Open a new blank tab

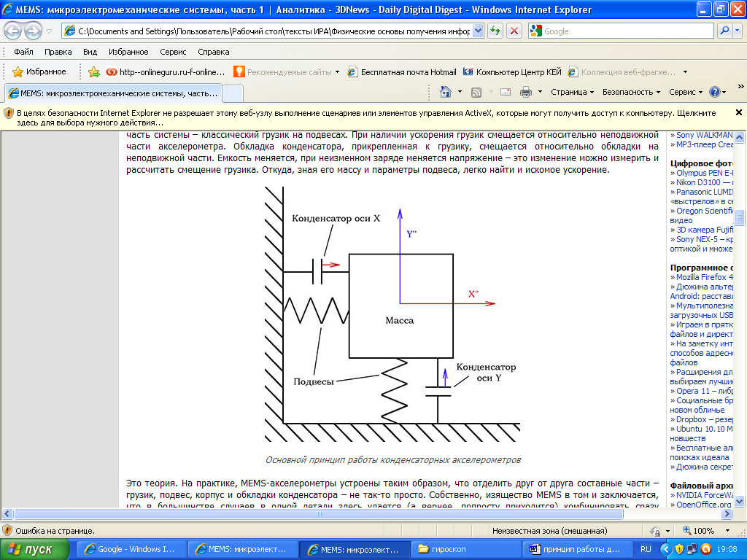(x=233, y=93)
